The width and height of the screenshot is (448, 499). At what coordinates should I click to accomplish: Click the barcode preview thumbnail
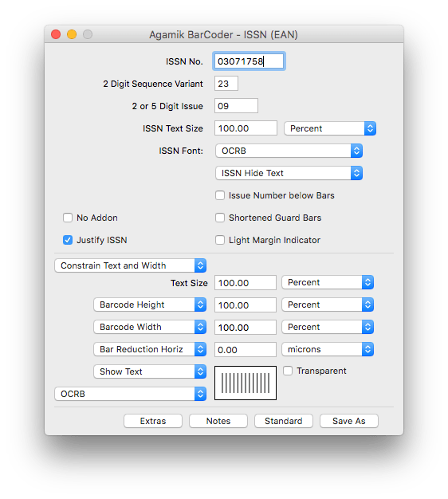coord(246,383)
